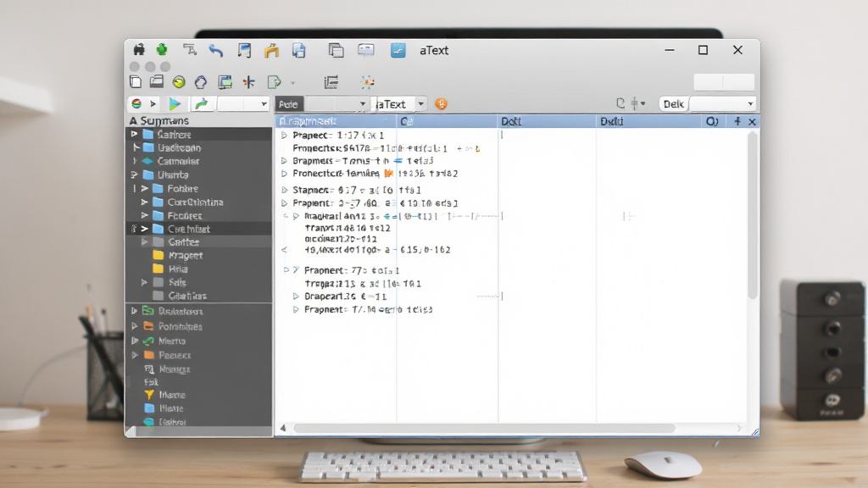Click the green document with arrow icon

[274, 82]
